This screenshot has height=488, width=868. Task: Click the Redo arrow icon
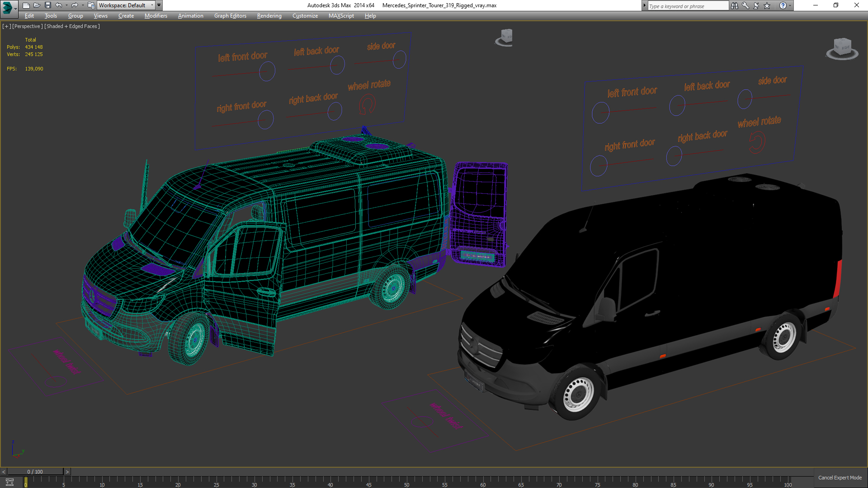[x=75, y=5]
